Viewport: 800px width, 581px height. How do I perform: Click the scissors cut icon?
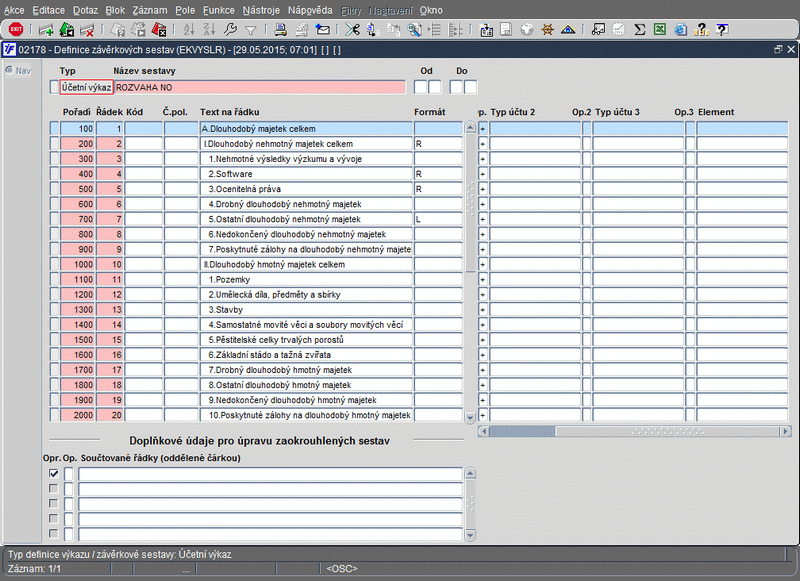(x=352, y=30)
